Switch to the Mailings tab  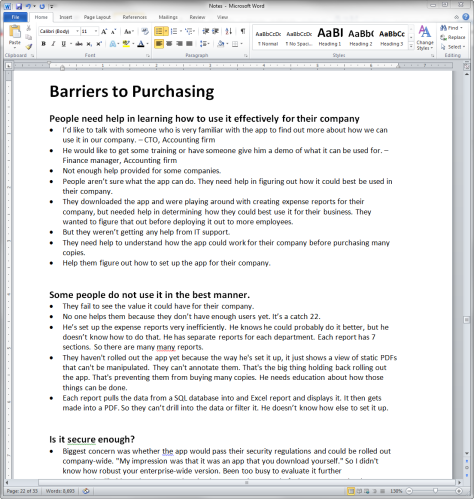168,17
